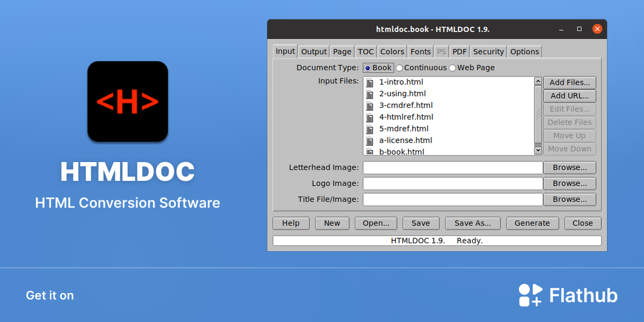Click the New button

coord(332,223)
